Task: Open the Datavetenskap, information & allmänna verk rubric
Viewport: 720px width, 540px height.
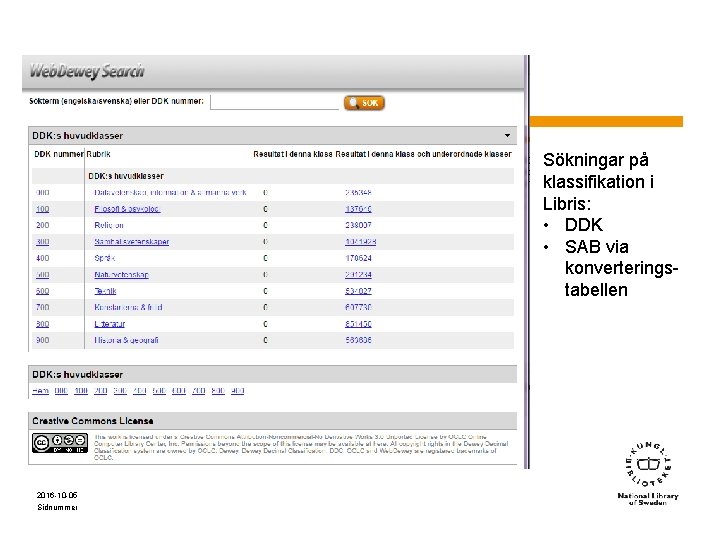Action: pos(170,192)
